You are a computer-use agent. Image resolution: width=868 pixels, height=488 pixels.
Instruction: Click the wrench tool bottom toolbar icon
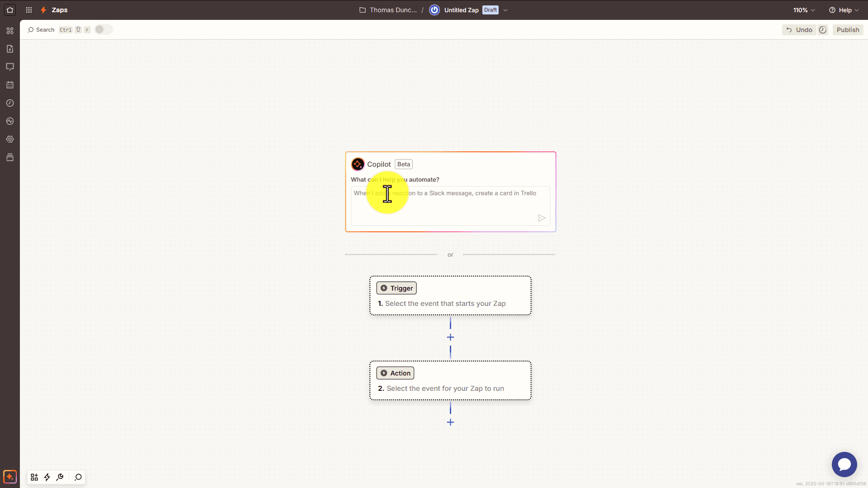(60, 477)
